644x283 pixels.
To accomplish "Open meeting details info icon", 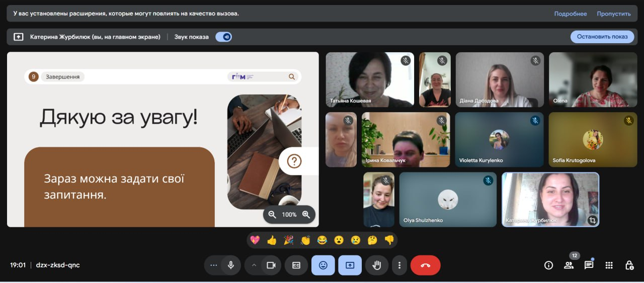I will coord(548,265).
